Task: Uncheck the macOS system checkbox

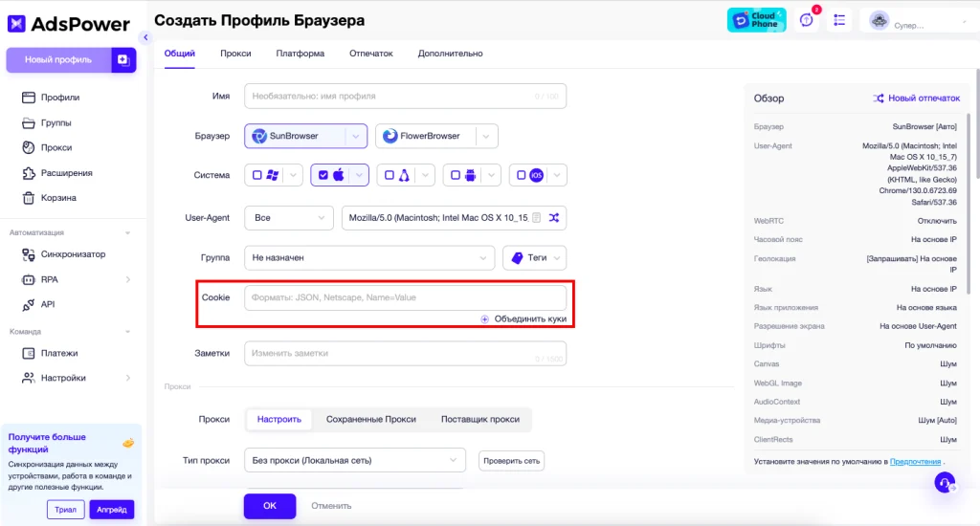Action: coord(323,176)
